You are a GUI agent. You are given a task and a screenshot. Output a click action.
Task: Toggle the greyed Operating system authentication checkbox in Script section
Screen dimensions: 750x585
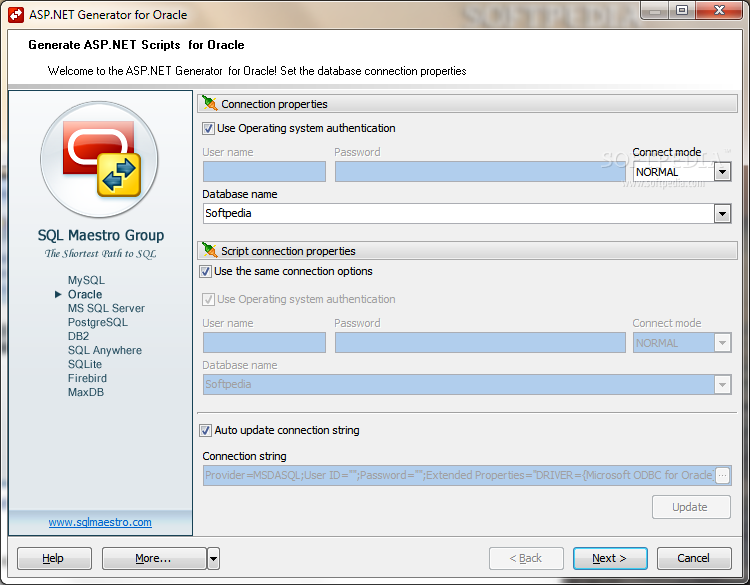pyautogui.click(x=208, y=299)
